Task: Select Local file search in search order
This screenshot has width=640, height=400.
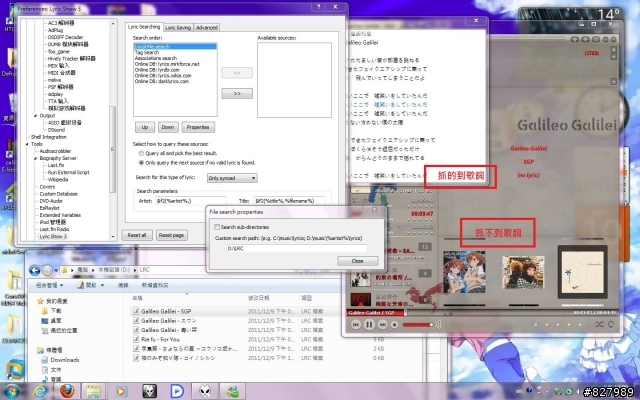Action: [x=175, y=47]
